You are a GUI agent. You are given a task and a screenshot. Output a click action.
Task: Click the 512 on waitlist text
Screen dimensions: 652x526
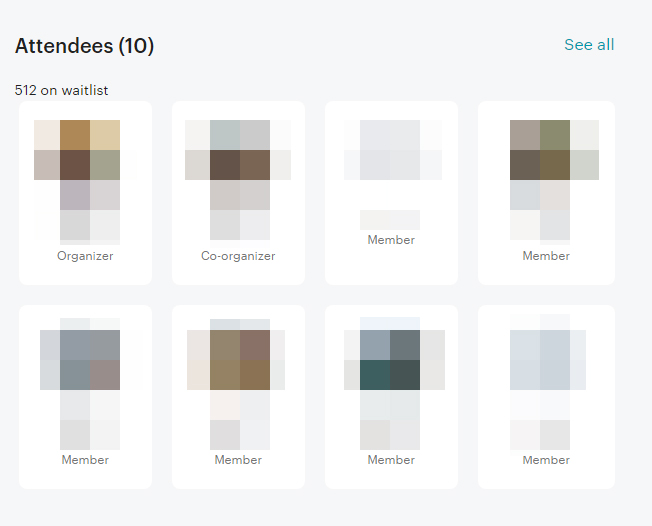click(x=62, y=90)
